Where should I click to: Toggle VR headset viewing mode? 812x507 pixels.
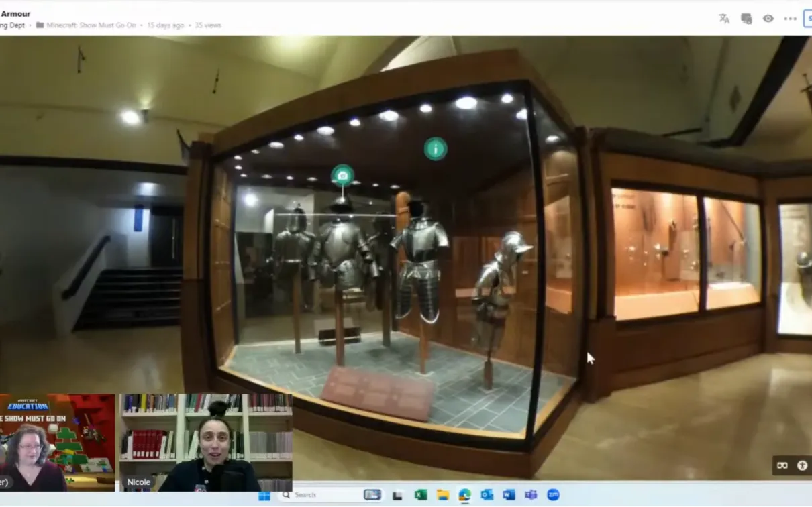(x=781, y=465)
